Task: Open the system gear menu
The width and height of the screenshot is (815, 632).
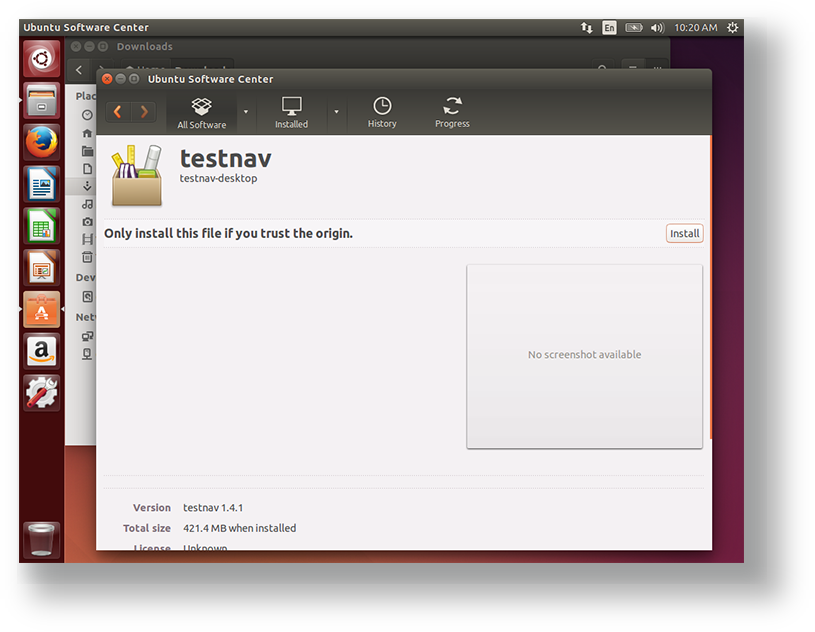Action: point(732,28)
